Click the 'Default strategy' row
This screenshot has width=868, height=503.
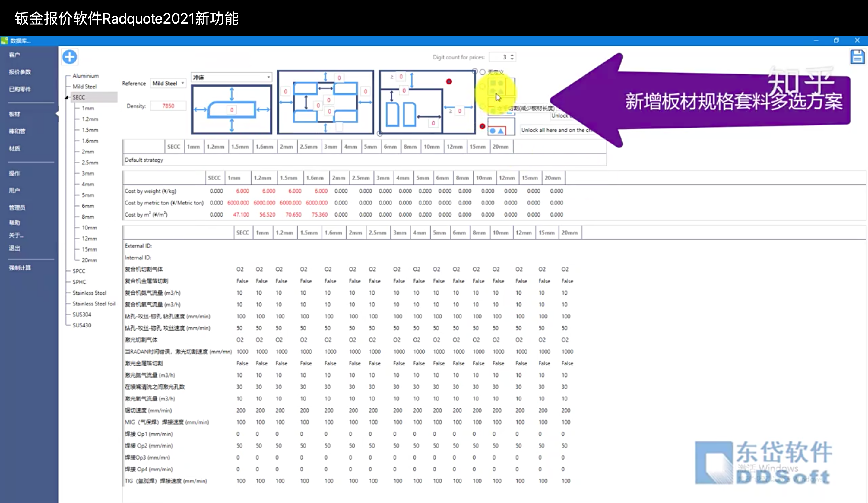(x=364, y=160)
